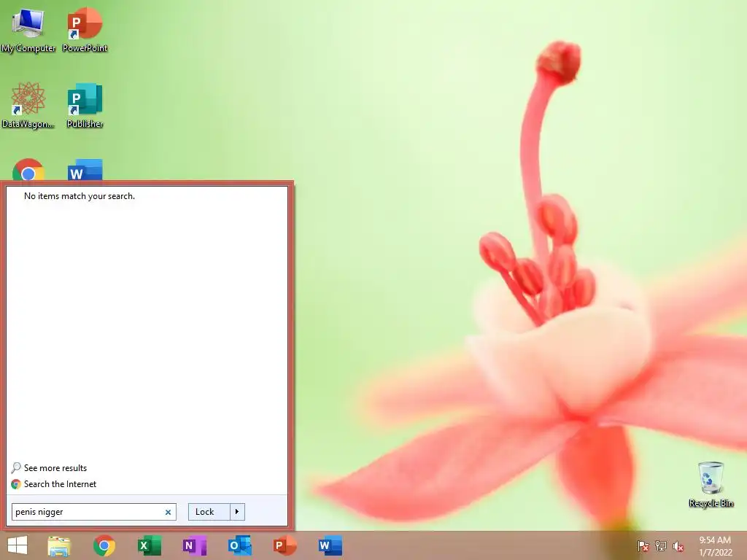Click the Lock button
The height and width of the screenshot is (560, 747).
209,512
